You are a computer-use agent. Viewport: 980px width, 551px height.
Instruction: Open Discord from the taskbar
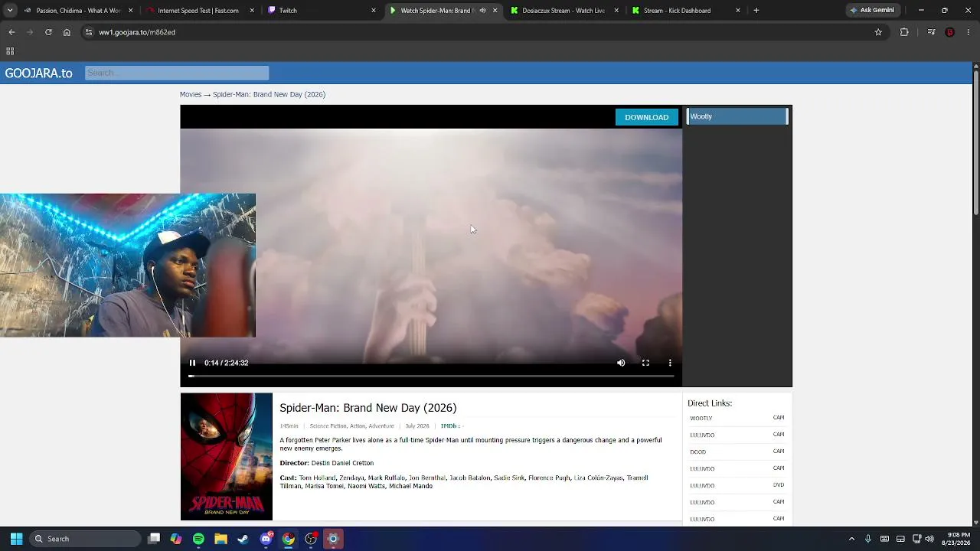pos(266,539)
